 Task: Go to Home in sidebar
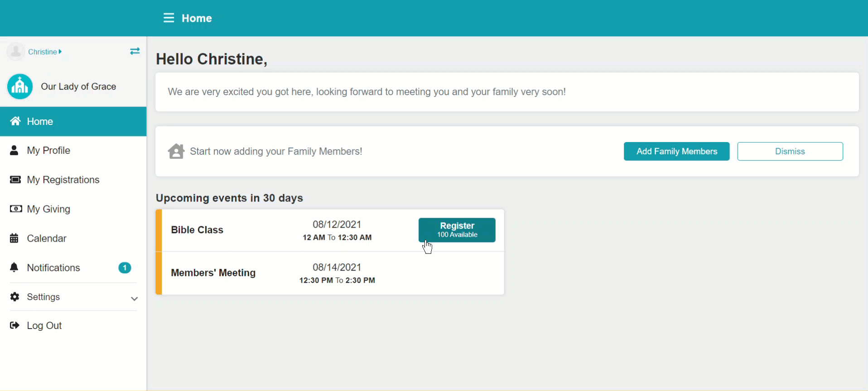(73, 121)
